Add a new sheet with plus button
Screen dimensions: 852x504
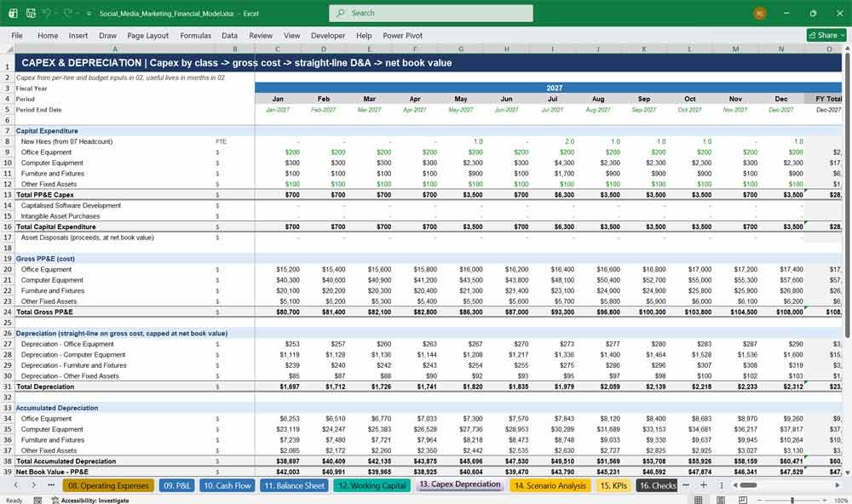pyautogui.click(x=704, y=485)
